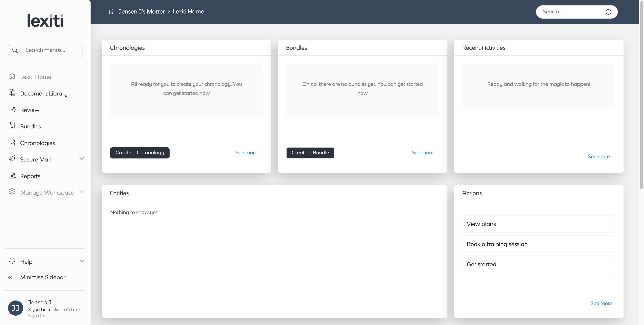
Task: Open the Jensen's Lex workspace dropdown
Action: pos(68,310)
